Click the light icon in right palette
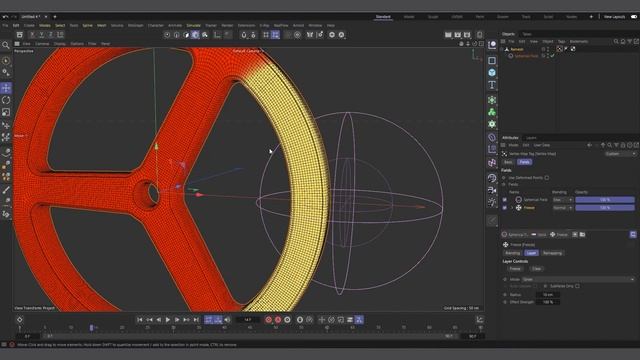This screenshot has height=360, width=640. coord(492,202)
